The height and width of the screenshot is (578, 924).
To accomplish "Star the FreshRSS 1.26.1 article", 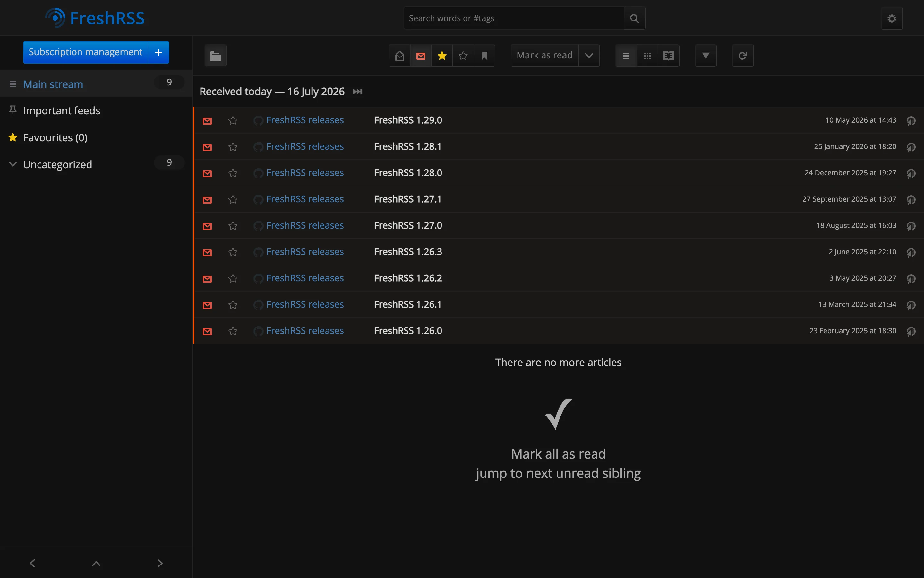I will [x=233, y=305].
